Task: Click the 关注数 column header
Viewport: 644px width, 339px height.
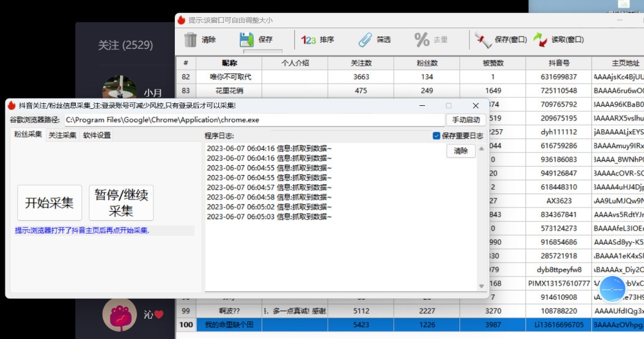Action: (x=361, y=63)
